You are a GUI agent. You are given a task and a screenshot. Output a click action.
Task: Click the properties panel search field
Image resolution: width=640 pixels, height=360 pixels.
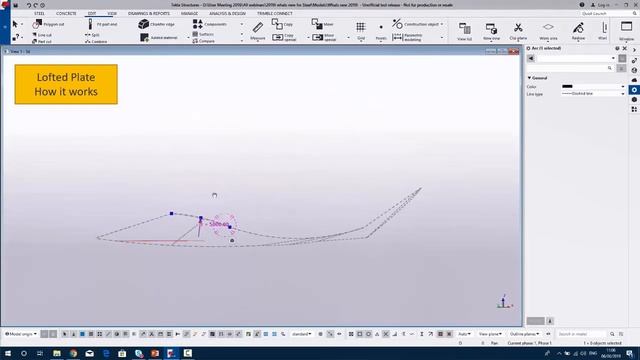(570, 68)
